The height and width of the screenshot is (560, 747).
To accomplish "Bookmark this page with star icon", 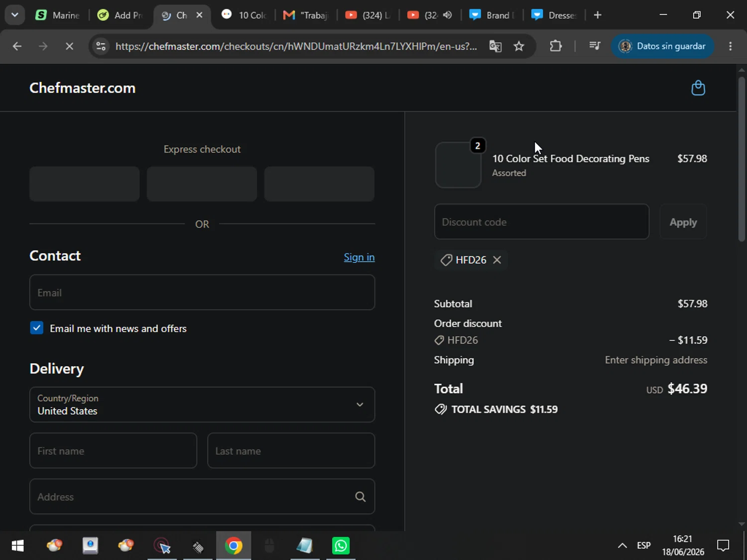I will (x=519, y=46).
